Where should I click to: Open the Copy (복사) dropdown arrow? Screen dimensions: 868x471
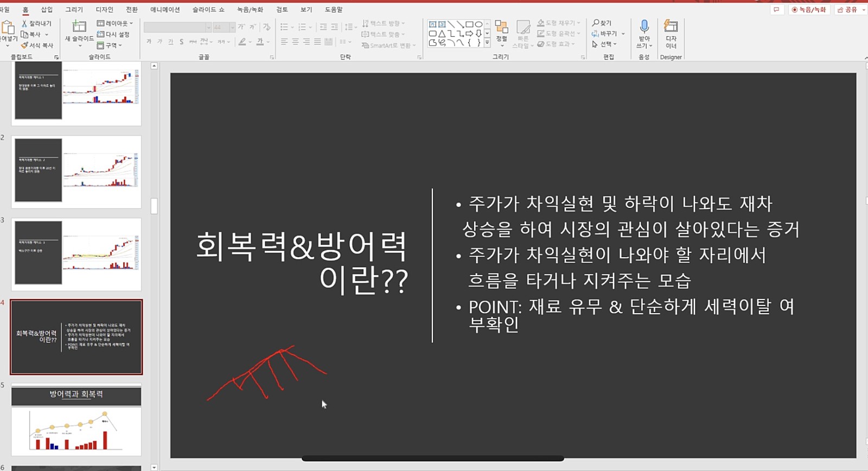(47, 34)
